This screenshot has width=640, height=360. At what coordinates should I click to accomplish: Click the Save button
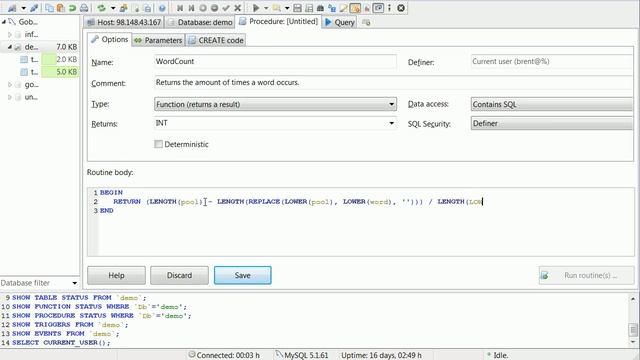[x=242, y=276]
